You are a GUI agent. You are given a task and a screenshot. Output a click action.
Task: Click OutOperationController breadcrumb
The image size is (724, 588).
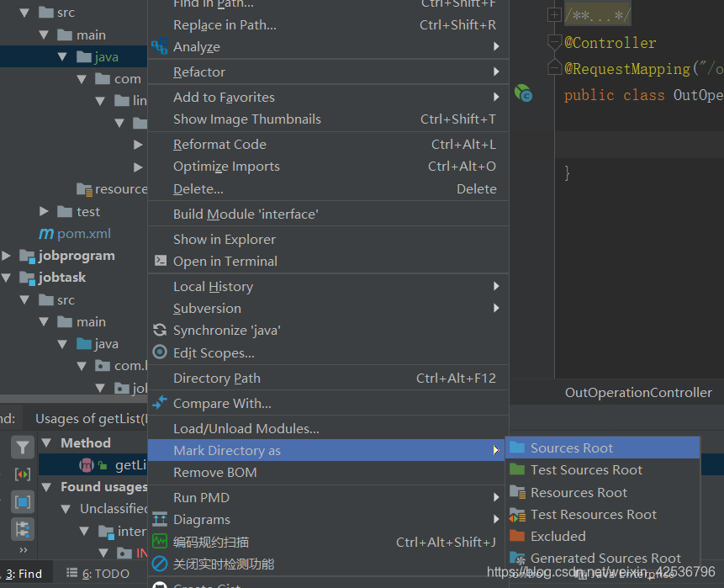[x=638, y=393]
